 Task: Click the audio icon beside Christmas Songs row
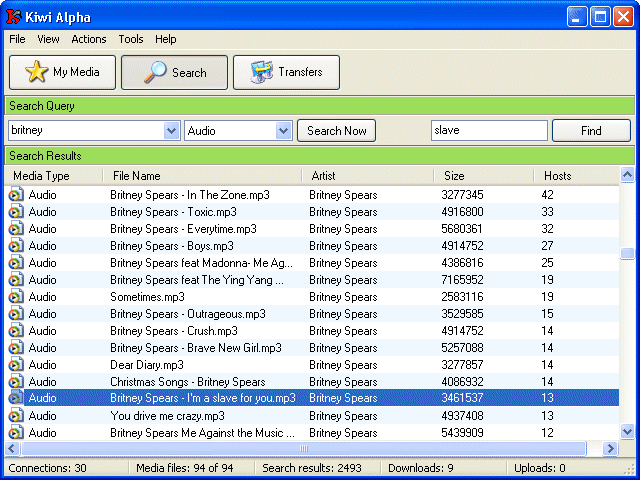pyautogui.click(x=16, y=382)
